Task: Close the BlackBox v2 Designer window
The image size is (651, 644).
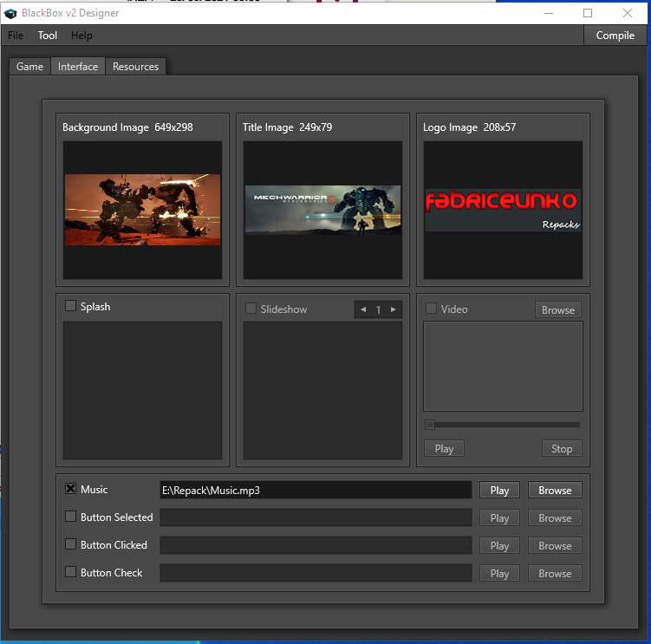Action: pyautogui.click(x=628, y=13)
